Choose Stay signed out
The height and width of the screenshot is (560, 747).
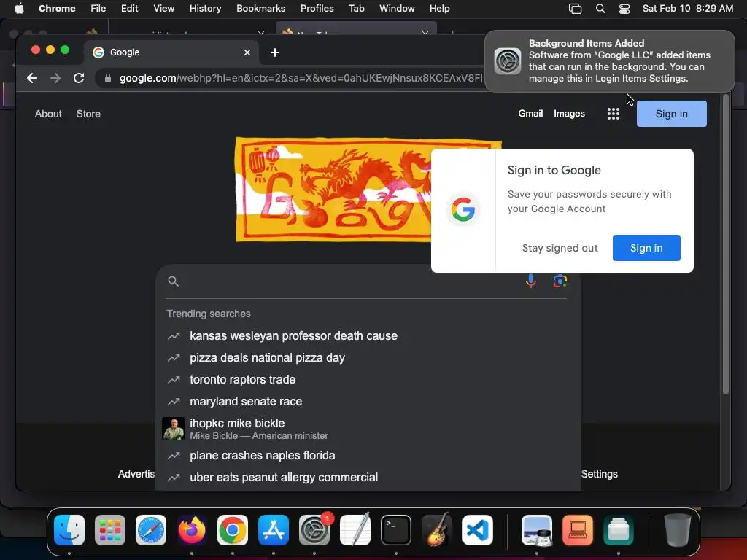(560, 248)
